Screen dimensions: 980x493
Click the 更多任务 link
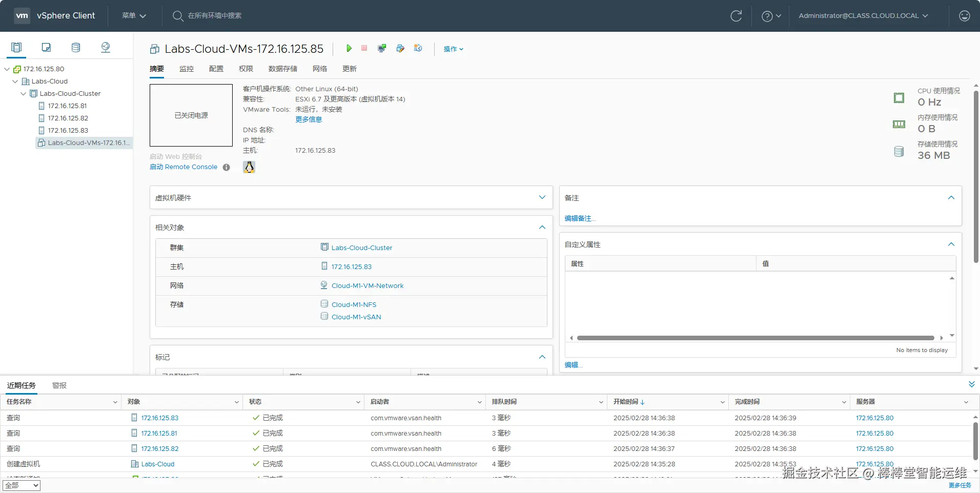coord(960,485)
